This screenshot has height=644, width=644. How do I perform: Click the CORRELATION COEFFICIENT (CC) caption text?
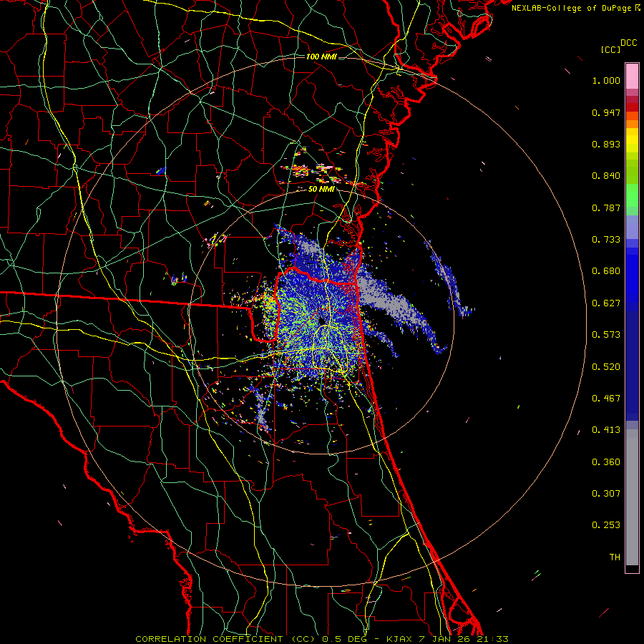coord(225,639)
